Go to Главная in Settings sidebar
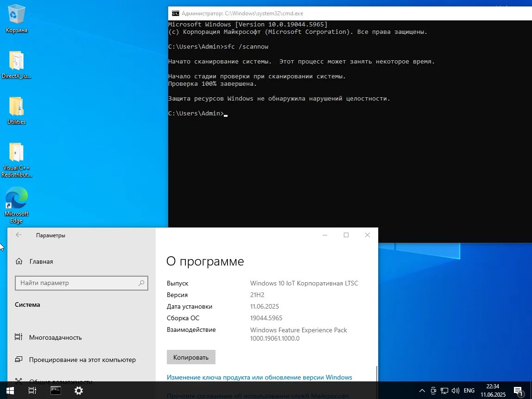532x399 pixels. click(41, 261)
